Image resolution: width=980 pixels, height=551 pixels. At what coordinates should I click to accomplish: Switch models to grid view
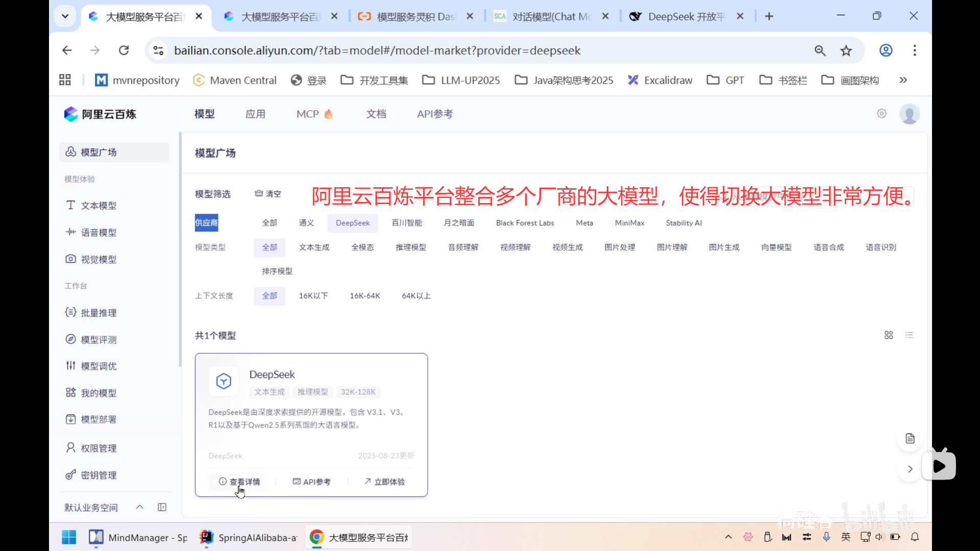click(x=888, y=335)
